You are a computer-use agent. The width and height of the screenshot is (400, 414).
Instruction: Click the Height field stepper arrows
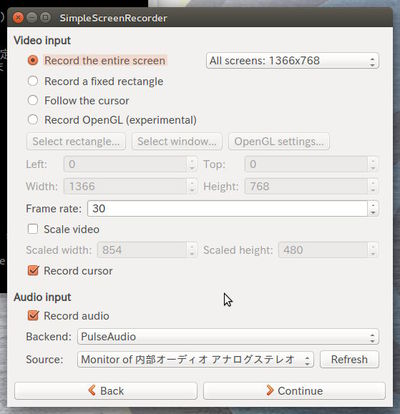(x=373, y=186)
